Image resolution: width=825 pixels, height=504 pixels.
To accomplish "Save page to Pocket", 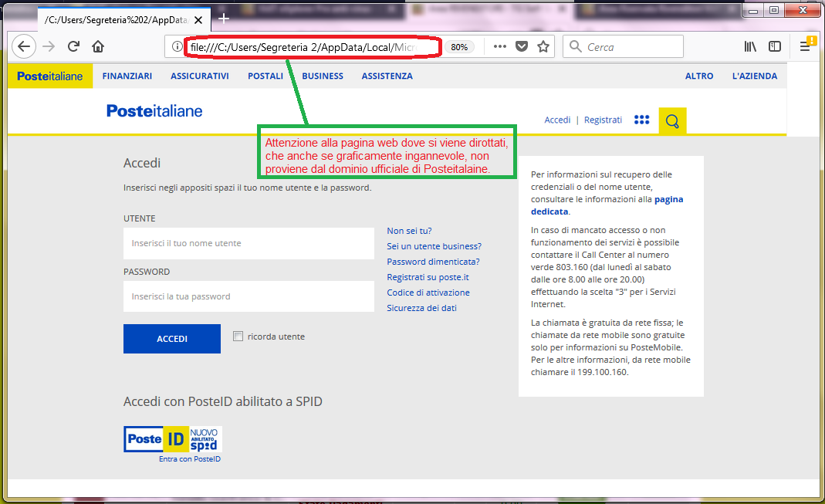I will (522, 47).
